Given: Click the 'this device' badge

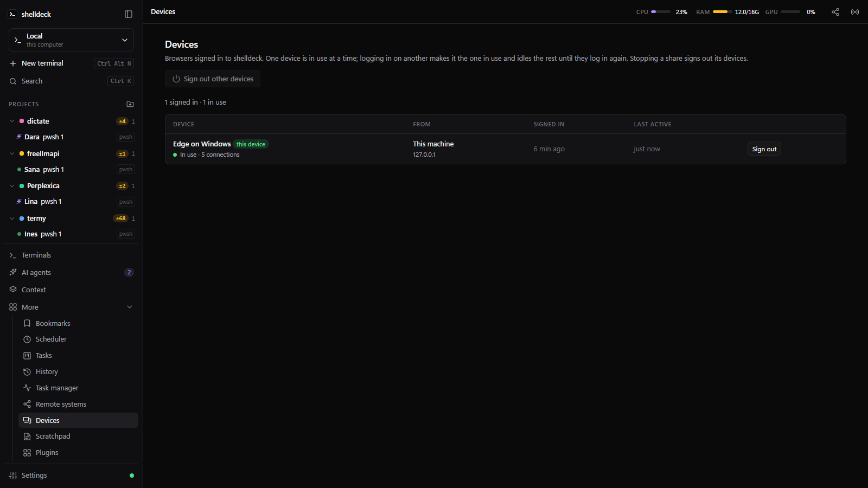Looking at the screenshot, I should 251,144.
